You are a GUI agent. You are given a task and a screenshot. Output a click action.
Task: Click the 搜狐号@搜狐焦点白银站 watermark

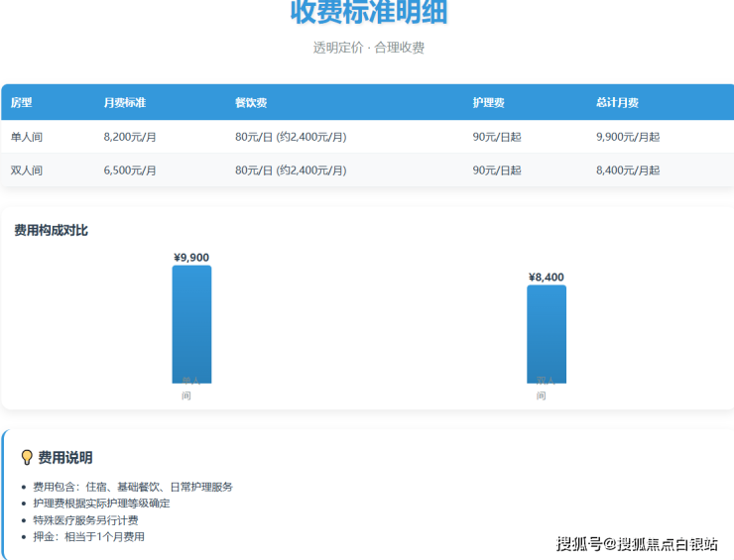[637, 543]
